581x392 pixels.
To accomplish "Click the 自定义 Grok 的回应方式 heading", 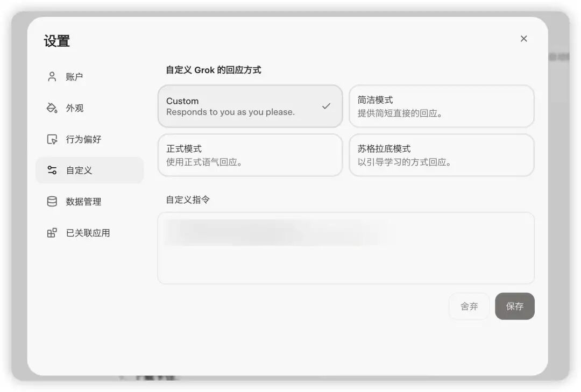I will 214,70.
